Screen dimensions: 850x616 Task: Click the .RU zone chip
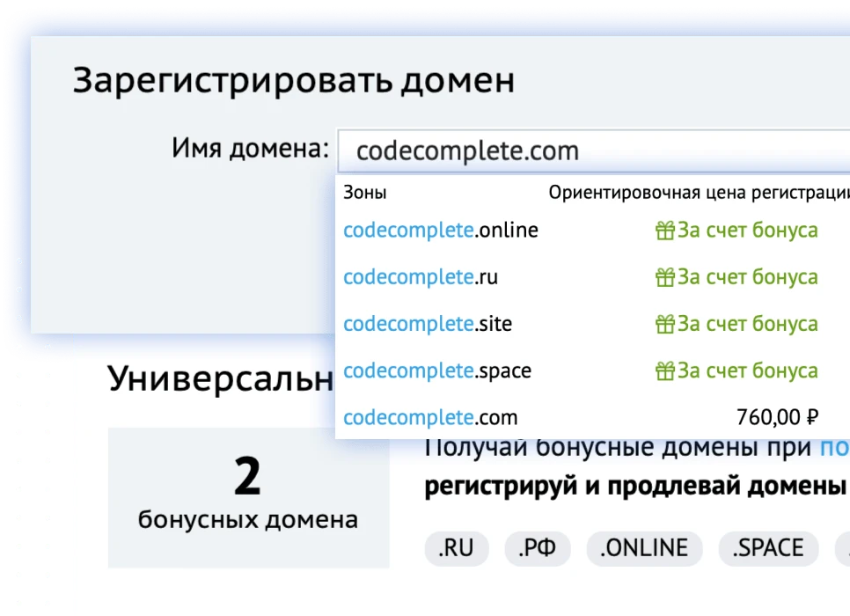pyautogui.click(x=457, y=547)
